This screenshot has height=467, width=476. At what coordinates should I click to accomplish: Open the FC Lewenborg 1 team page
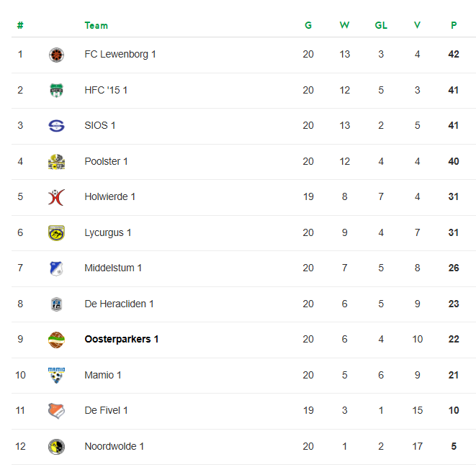(x=120, y=54)
